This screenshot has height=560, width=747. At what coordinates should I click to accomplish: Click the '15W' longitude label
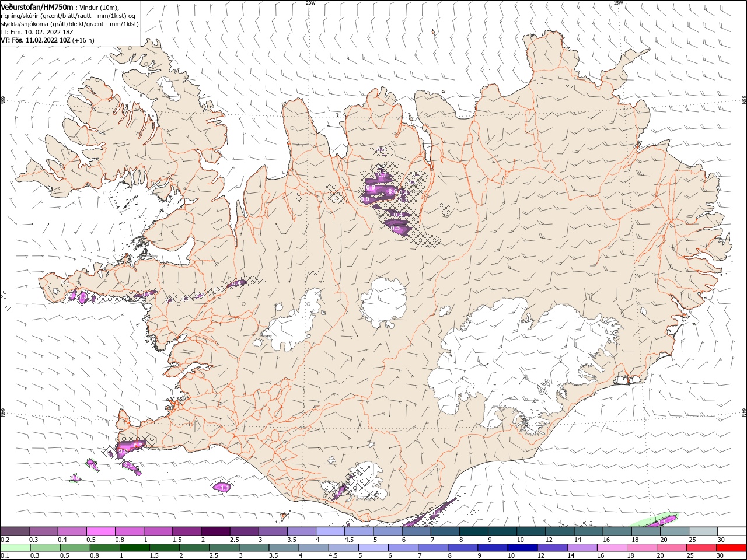(618, 3)
